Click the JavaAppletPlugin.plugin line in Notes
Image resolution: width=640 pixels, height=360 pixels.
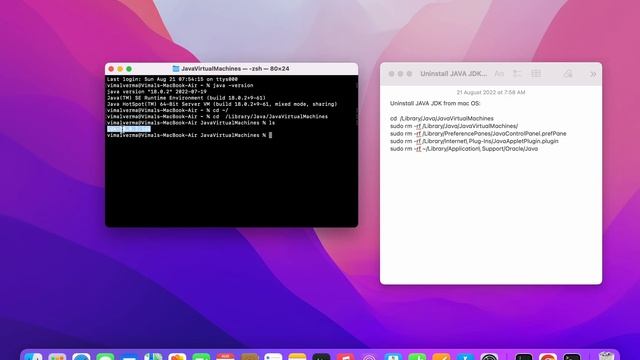tap(474, 141)
